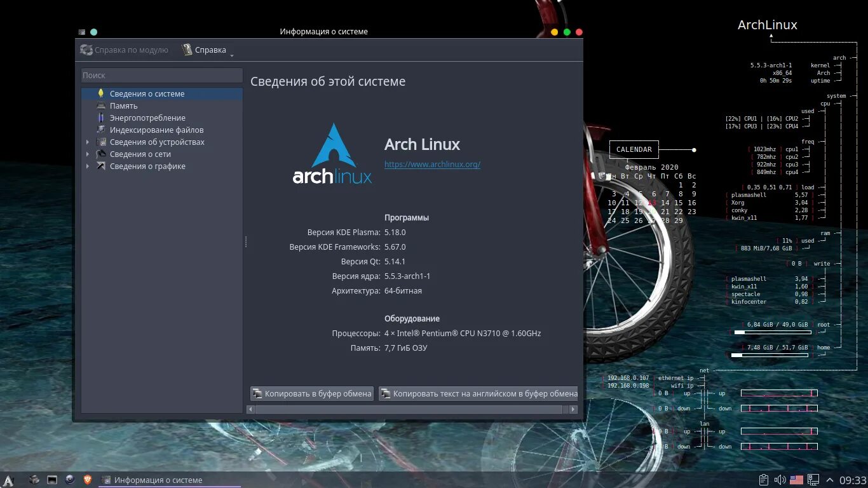Click the dark box launcher icon beside the Arch menu

point(35,480)
